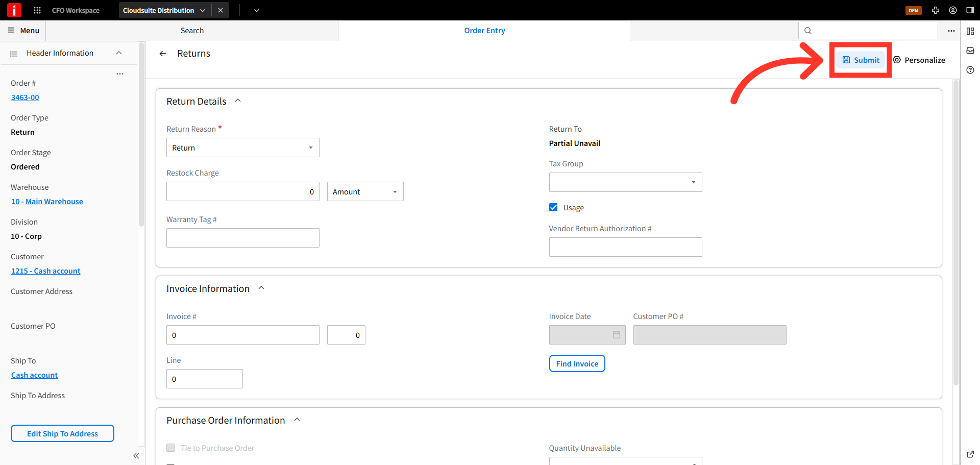980x465 pixels.
Task: Open the Tax Group dropdown
Action: click(626, 182)
